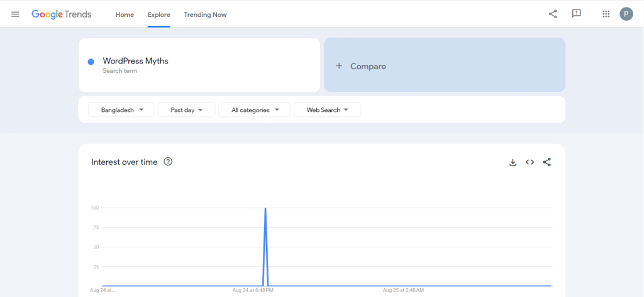
Task: Open the Google apps grid
Action: (x=606, y=14)
